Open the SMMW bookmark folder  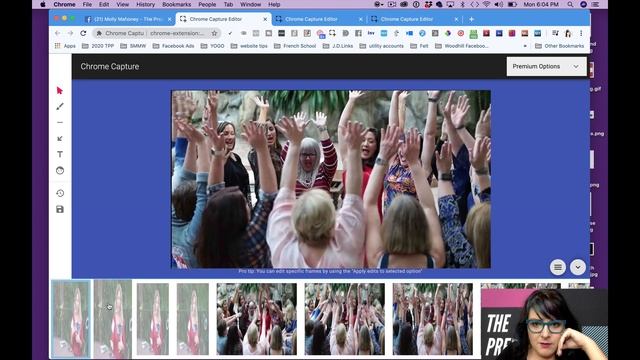tap(133, 46)
